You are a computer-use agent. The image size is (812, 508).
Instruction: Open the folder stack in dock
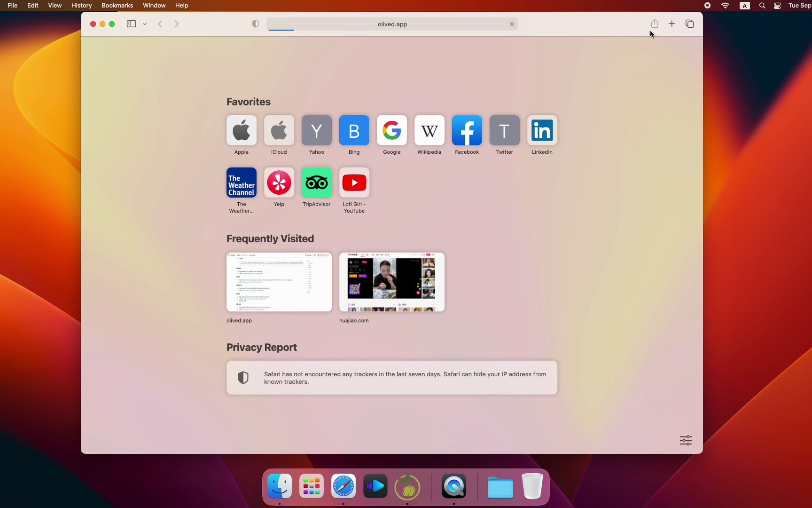500,487
